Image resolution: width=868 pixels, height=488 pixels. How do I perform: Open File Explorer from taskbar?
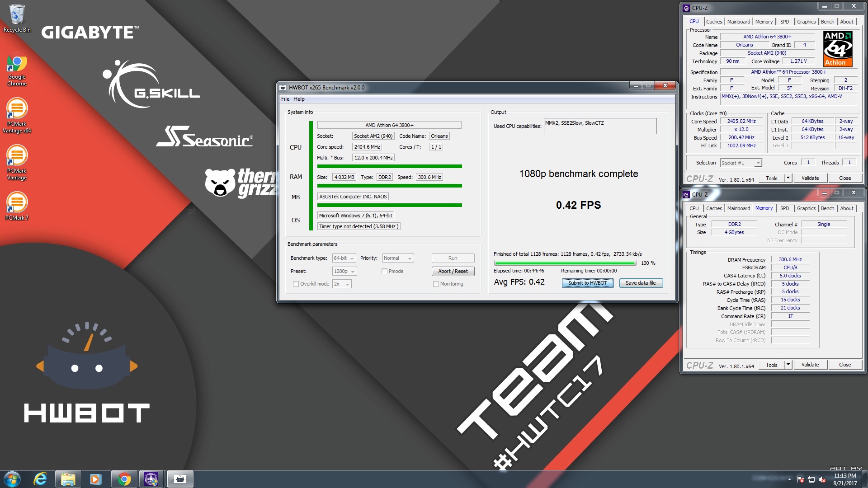[68, 479]
